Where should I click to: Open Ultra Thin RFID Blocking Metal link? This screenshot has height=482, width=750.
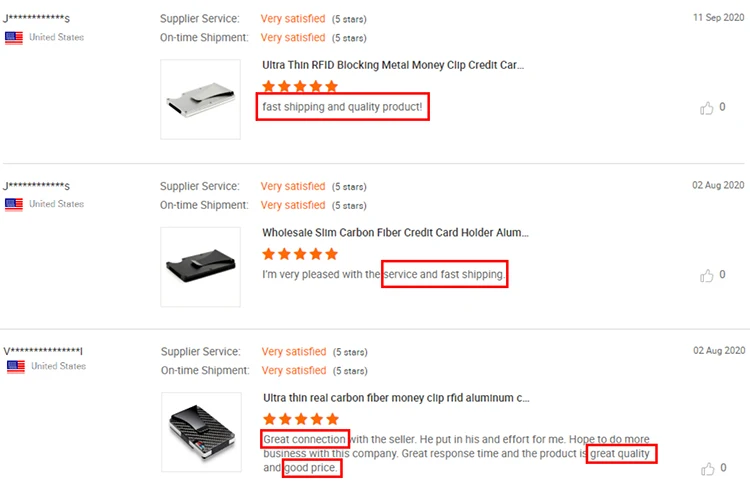[x=392, y=65]
